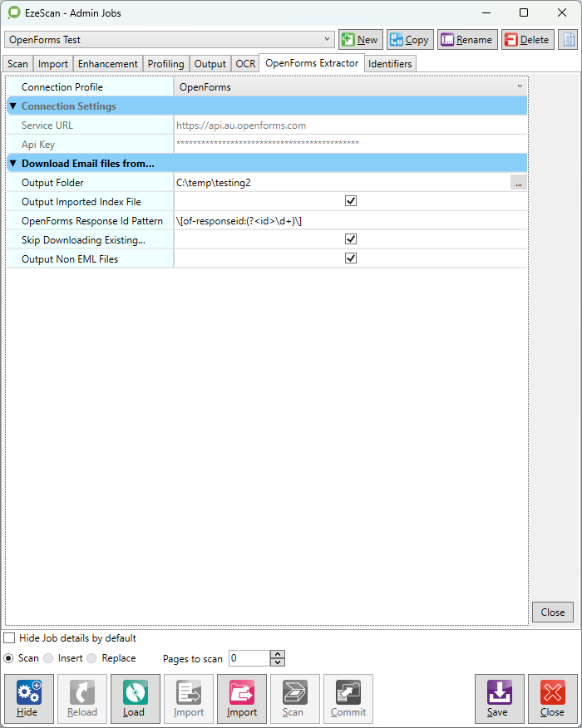This screenshot has width=582, height=728.
Task: Enable Hide Job details by default
Action: pos(9,638)
